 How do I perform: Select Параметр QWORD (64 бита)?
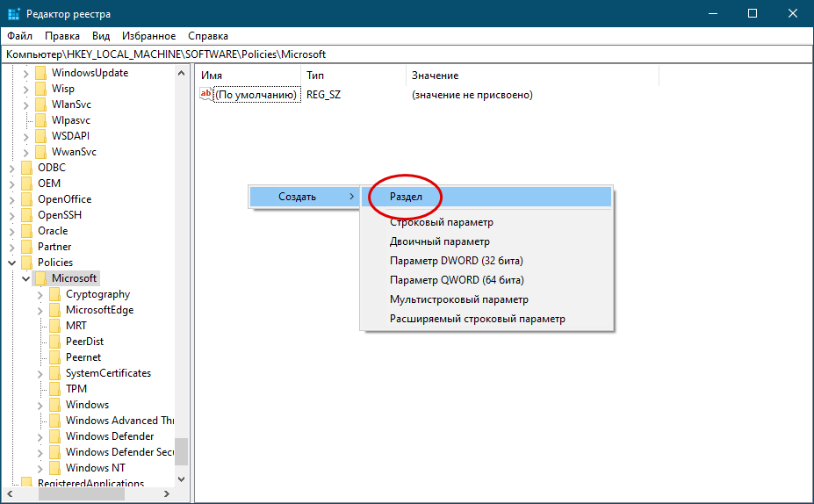487,280
